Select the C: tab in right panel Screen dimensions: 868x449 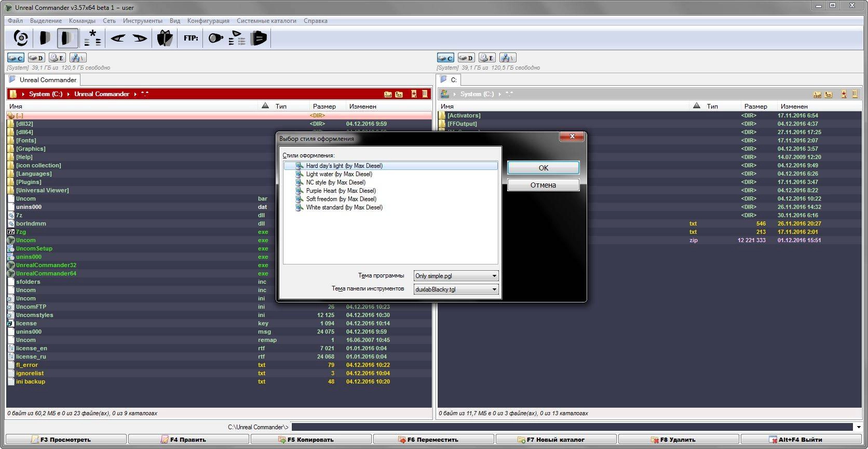click(x=449, y=80)
